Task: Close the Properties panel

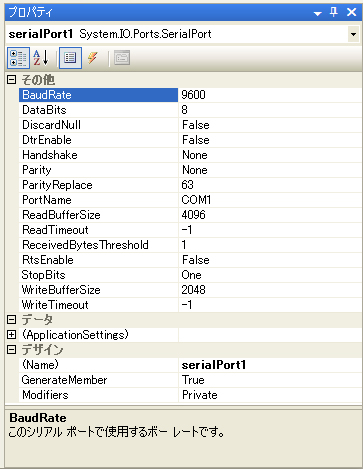Action: [x=351, y=12]
